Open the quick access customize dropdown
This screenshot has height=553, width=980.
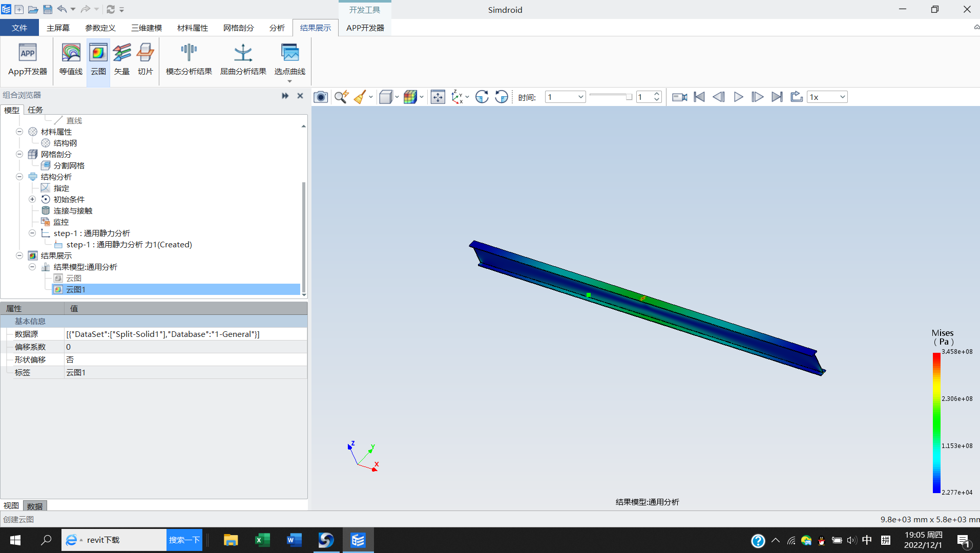coord(122,9)
